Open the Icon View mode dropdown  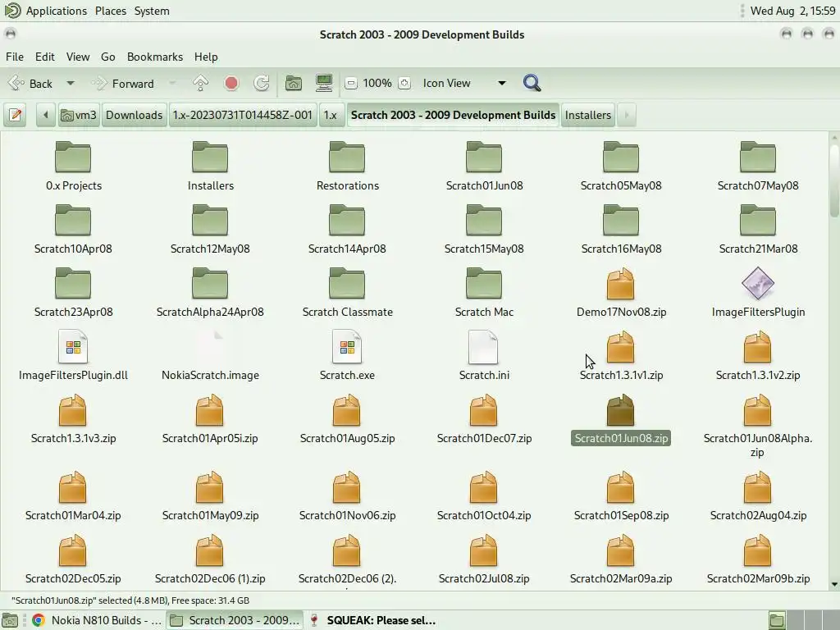pos(463,83)
